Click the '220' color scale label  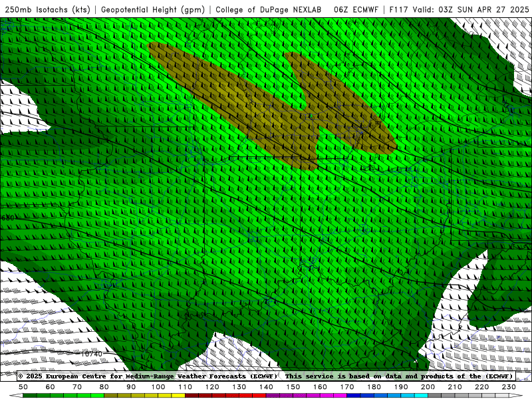pos(481,387)
